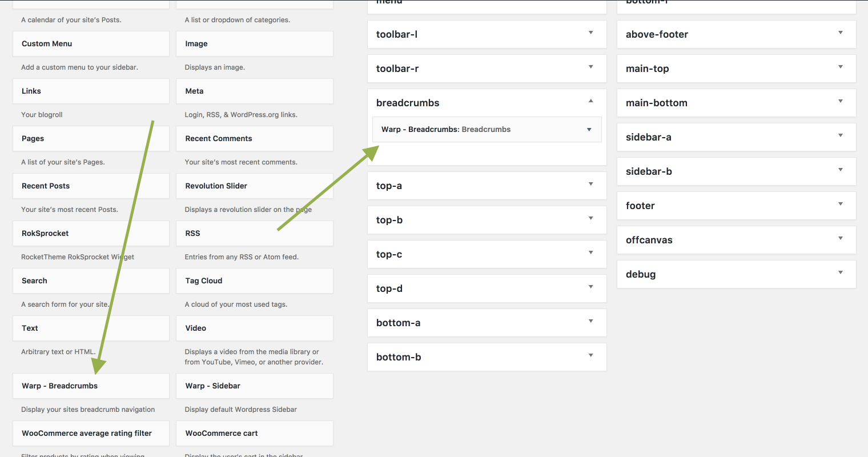Click the toolbar-l area title

coord(397,34)
